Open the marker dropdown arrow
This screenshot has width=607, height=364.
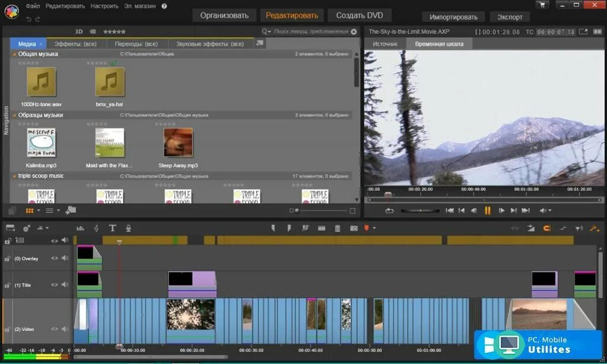tap(375, 228)
